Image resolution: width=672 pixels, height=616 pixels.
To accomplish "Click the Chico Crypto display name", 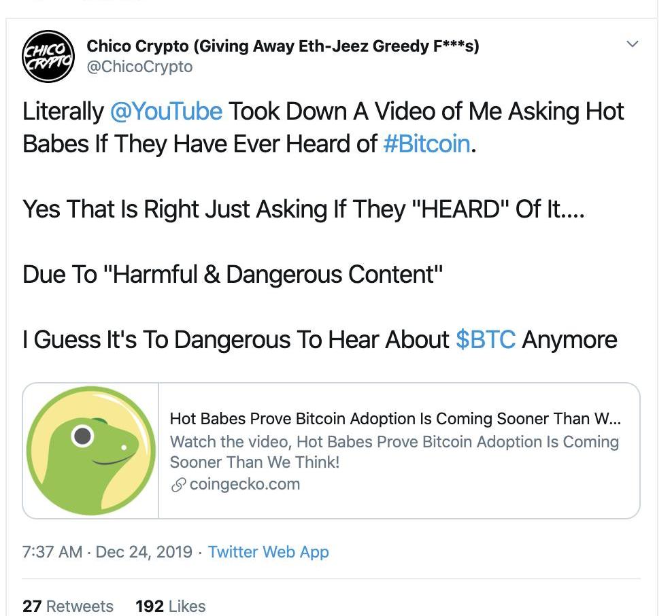I will [282, 46].
